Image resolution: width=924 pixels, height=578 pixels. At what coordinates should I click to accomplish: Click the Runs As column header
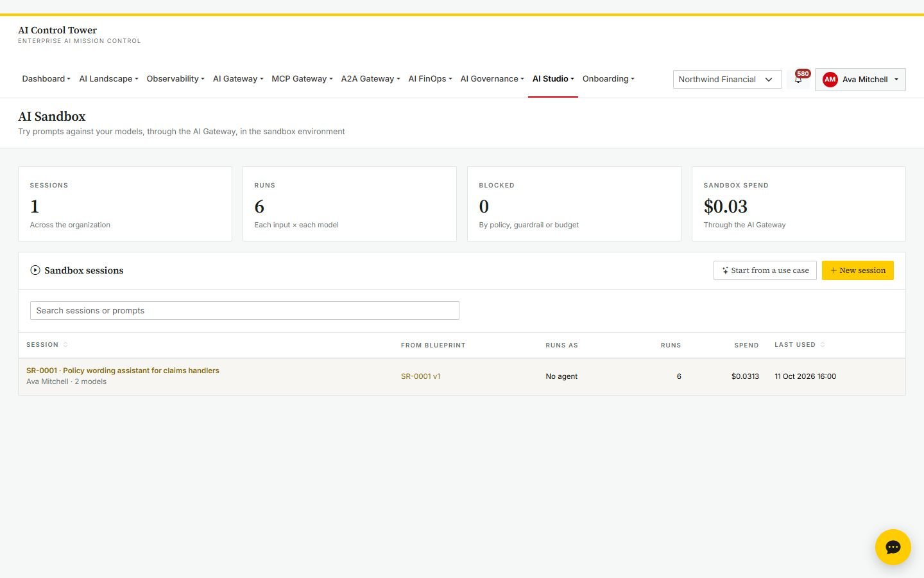coord(561,346)
